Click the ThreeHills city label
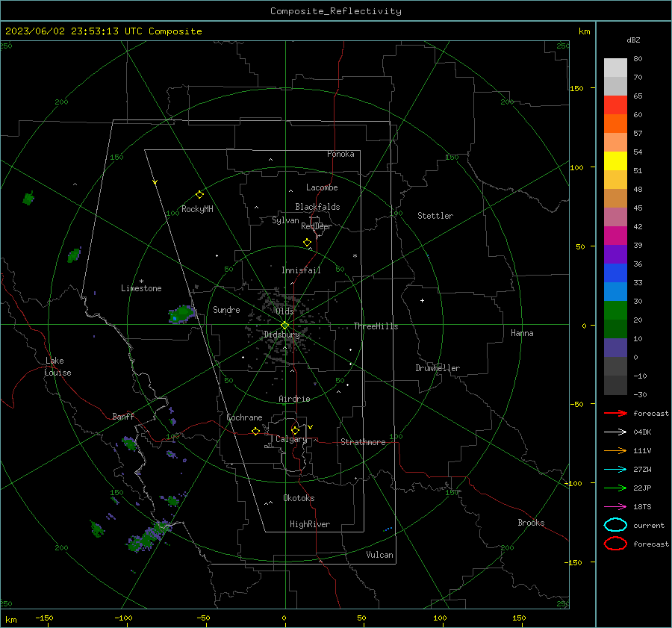 pyautogui.click(x=376, y=326)
